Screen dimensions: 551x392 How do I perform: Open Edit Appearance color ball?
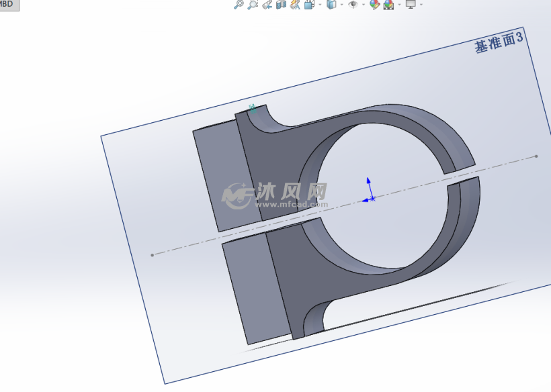[x=374, y=5]
